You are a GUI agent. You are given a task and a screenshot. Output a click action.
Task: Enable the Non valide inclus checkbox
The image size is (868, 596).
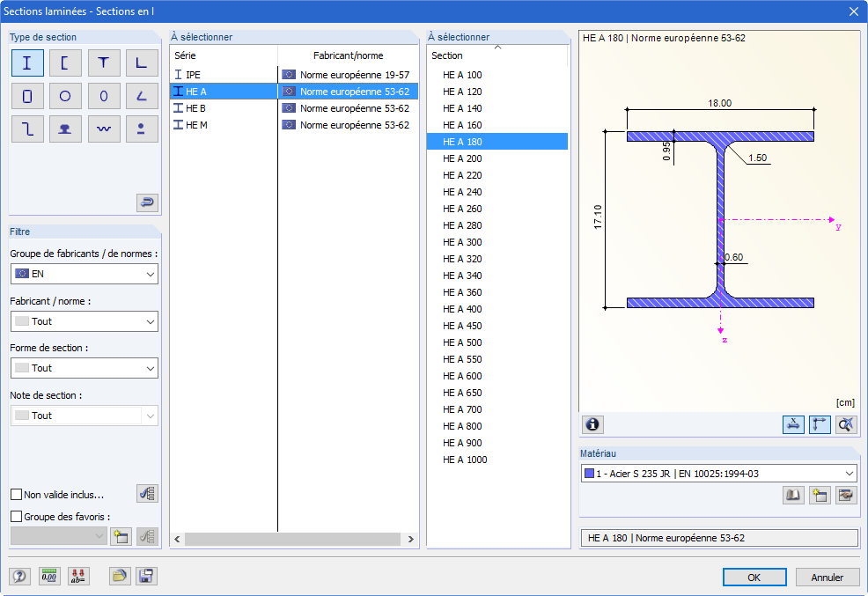pyautogui.click(x=17, y=495)
